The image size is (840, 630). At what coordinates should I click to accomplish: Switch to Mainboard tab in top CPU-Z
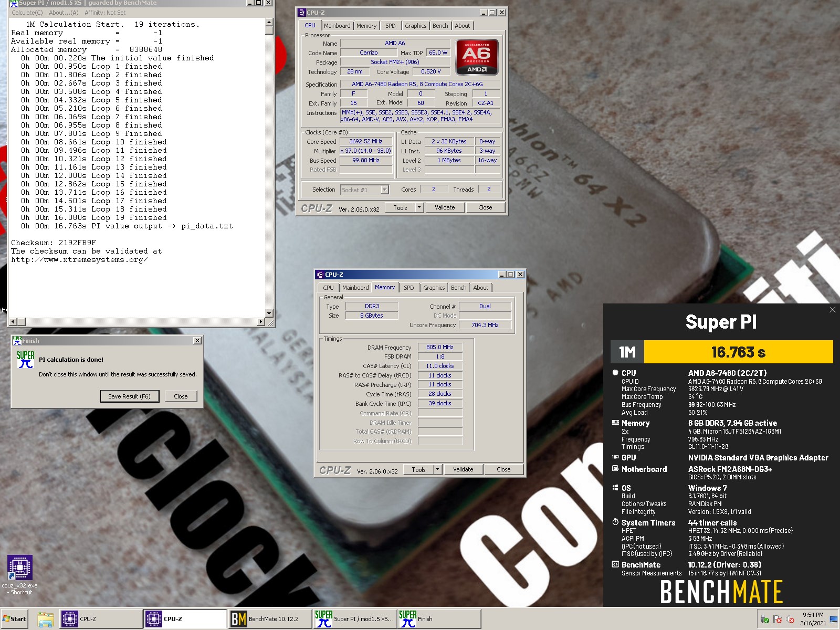[337, 26]
